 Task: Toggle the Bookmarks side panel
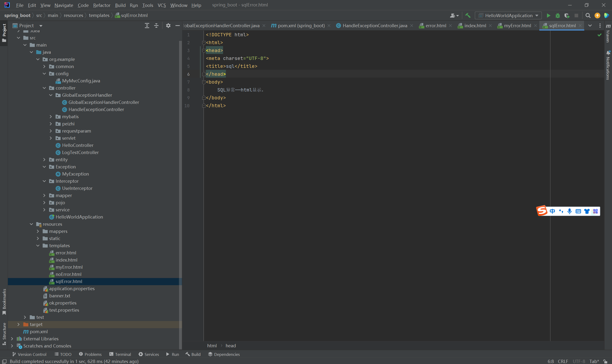pyautogui.click(x=4, y=302)
